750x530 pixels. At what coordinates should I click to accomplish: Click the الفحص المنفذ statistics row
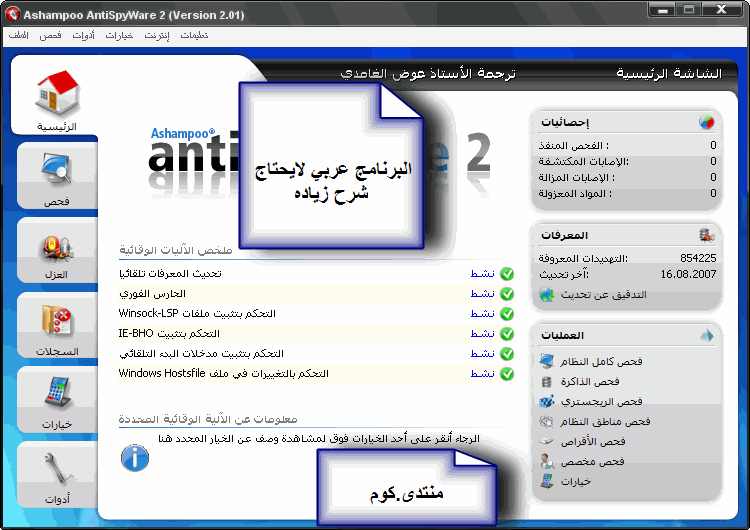click(x=627, y=145)
